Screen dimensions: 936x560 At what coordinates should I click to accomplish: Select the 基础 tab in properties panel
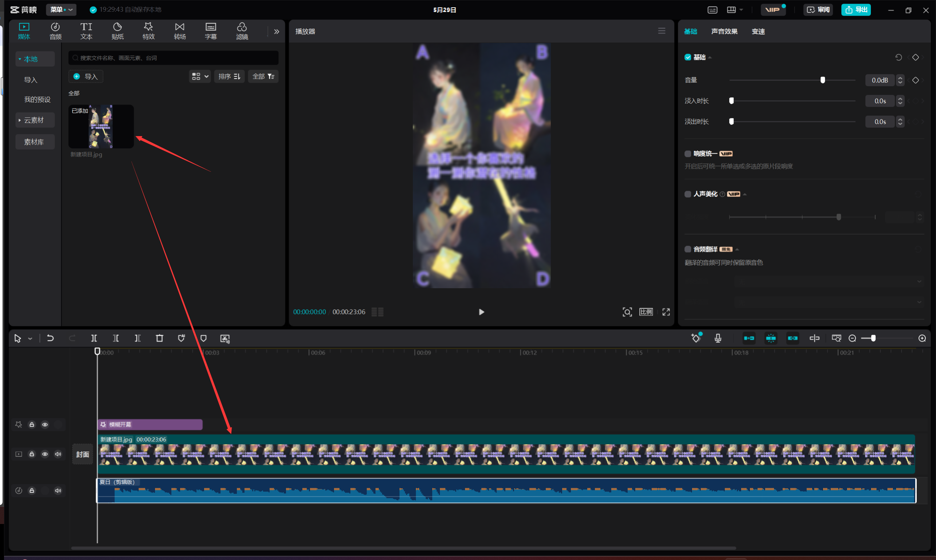point(691,31)
